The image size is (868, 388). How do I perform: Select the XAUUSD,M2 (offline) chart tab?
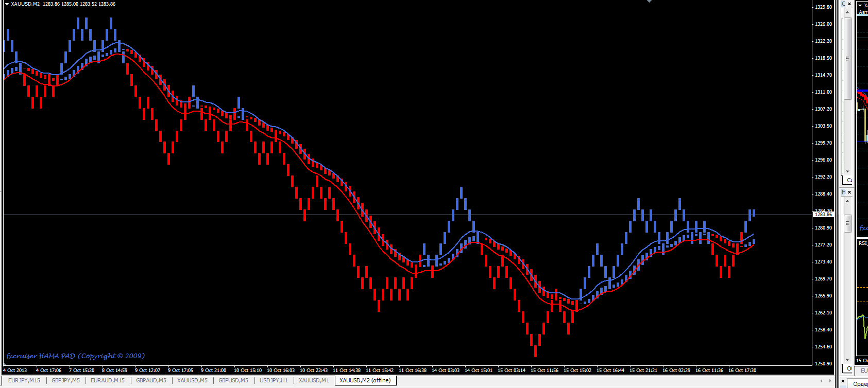pyautogui.click(x=365, y=380)
